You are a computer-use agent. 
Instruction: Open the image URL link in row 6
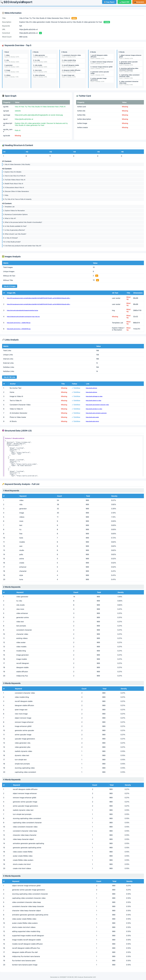[x=19, y=329]
